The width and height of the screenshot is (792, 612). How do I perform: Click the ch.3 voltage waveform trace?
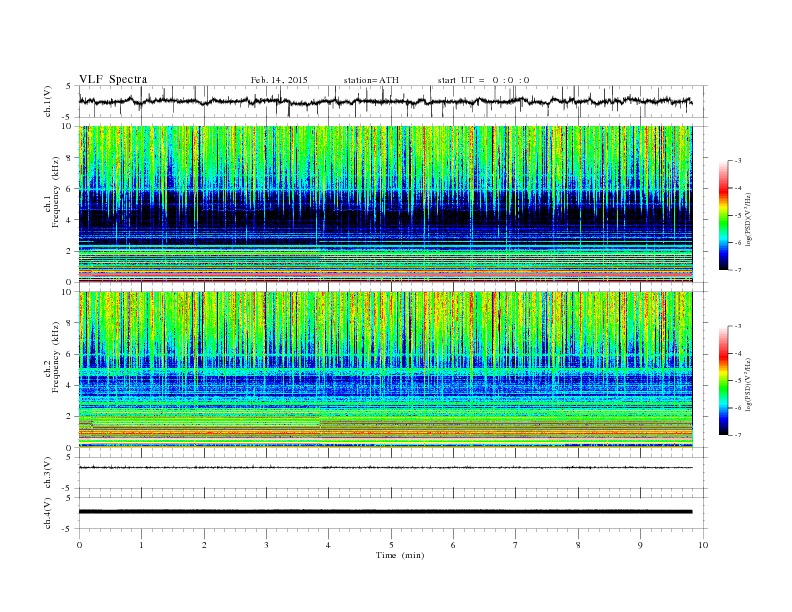pyautogui.click(x=385, y=468)
